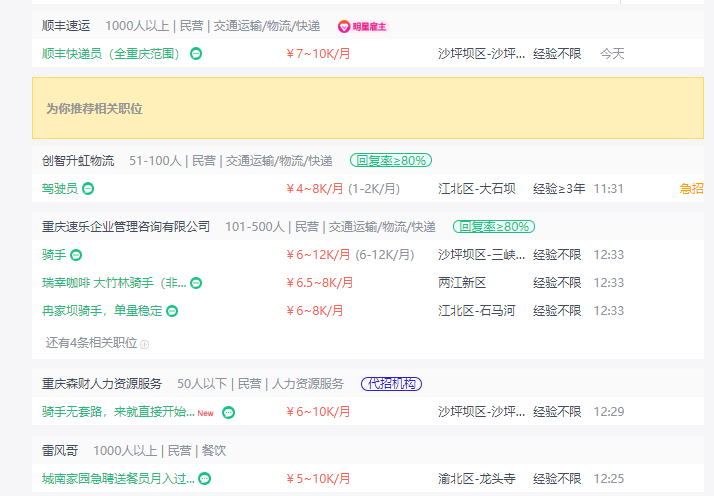Click salary ￥6~12K/月 for 骑手
The height and width of the screenshot is (496, 714).
(x=318, y=255)
